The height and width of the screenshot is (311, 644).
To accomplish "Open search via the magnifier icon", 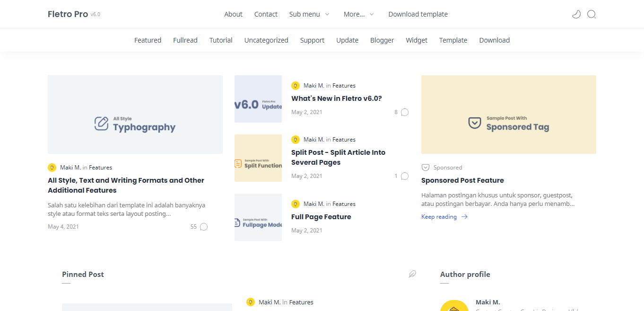I will pos(591,14).
